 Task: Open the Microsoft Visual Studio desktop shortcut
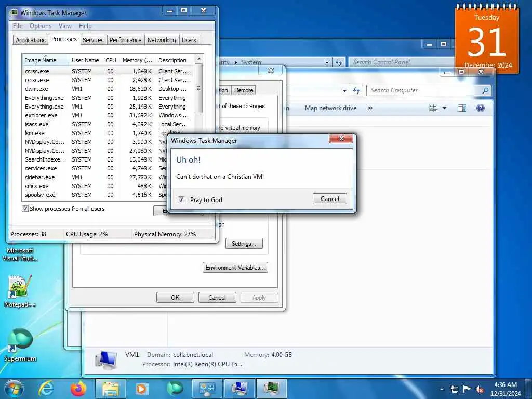[20, 254]
